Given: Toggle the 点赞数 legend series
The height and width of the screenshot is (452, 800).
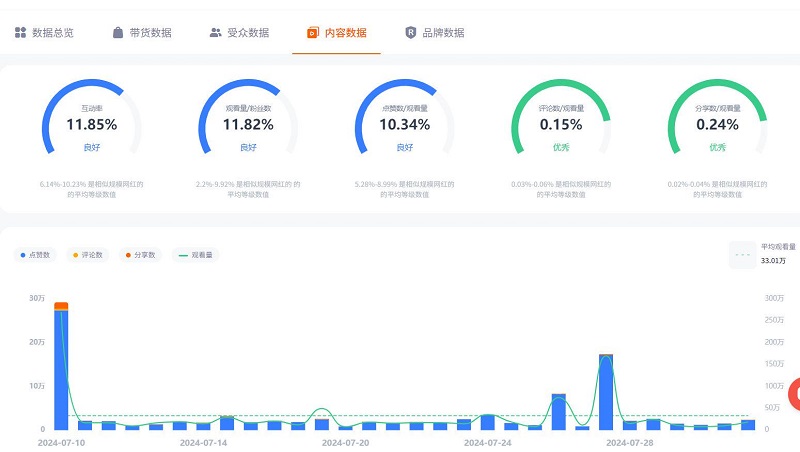Looking at the screenshot, I should (36, 255).
